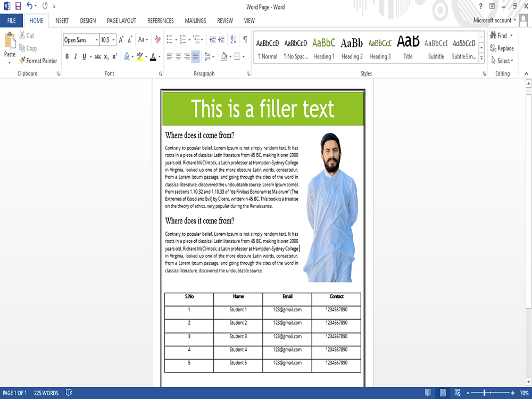Switch to REVIEW tab
532x399 pixels.
coord(225,21)
